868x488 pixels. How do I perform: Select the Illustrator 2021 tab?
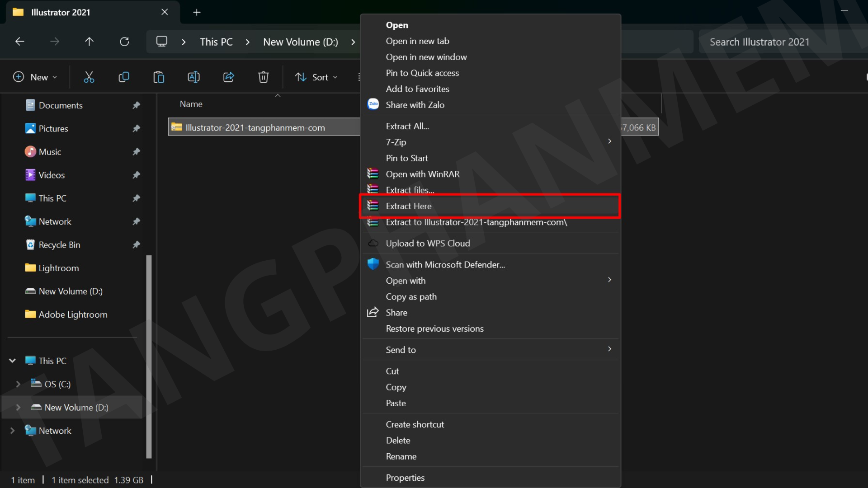(x=93, y=12)
